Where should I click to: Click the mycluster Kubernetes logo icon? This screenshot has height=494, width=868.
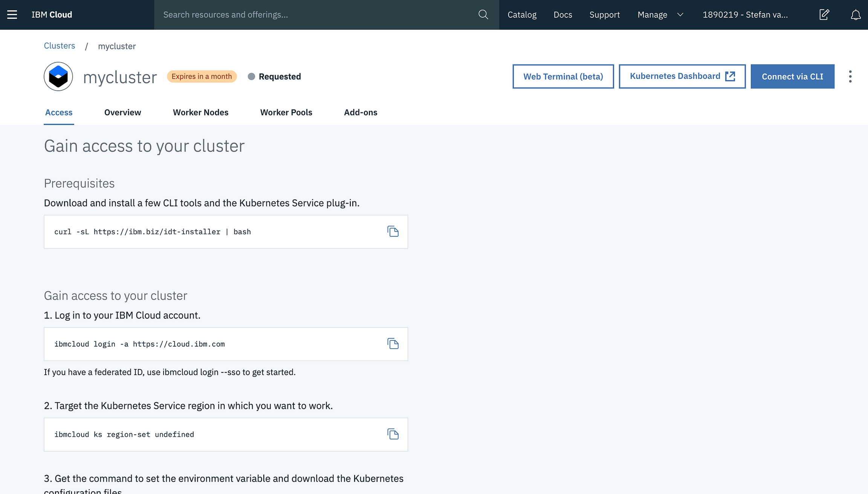pos(58,76)
